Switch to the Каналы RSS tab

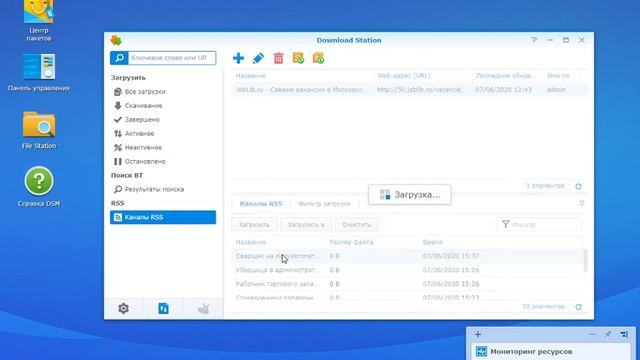point(261,204)
